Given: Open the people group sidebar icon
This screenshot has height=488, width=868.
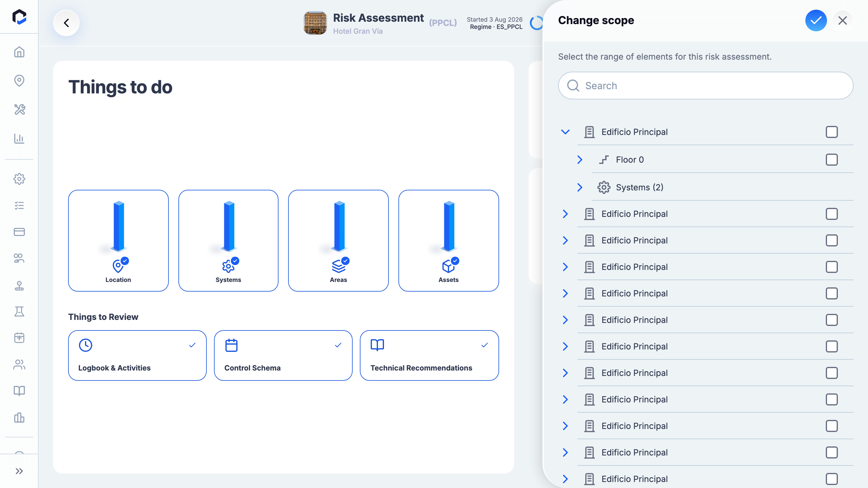Looking at the screenshot, I should tap(19, 258).
